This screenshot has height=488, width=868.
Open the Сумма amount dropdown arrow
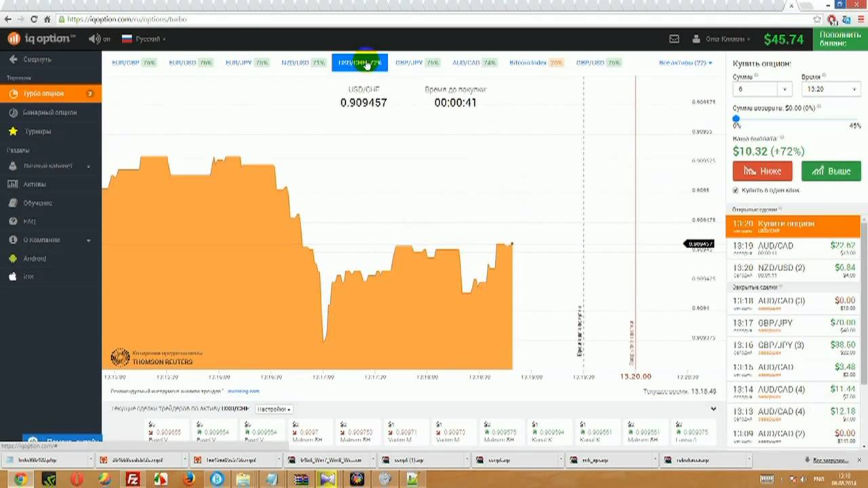tap(785, 89)
